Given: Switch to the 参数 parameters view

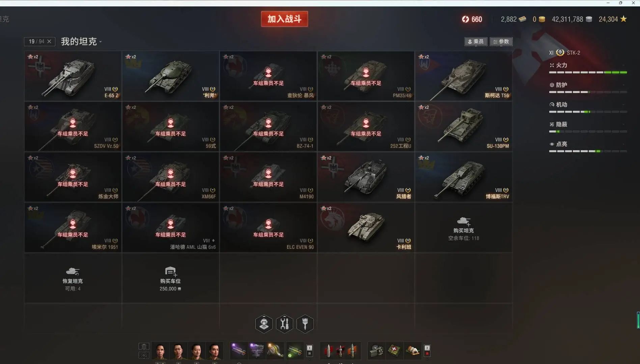Looking at the screenshot, I should 501,41.
